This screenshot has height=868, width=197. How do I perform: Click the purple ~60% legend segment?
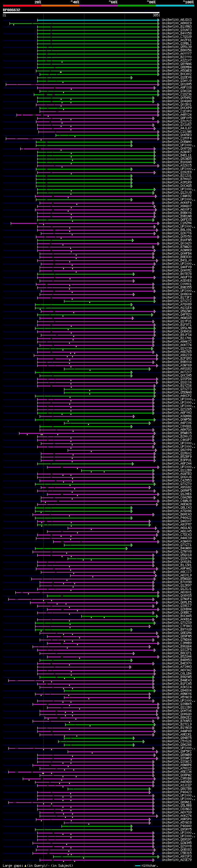99,6
